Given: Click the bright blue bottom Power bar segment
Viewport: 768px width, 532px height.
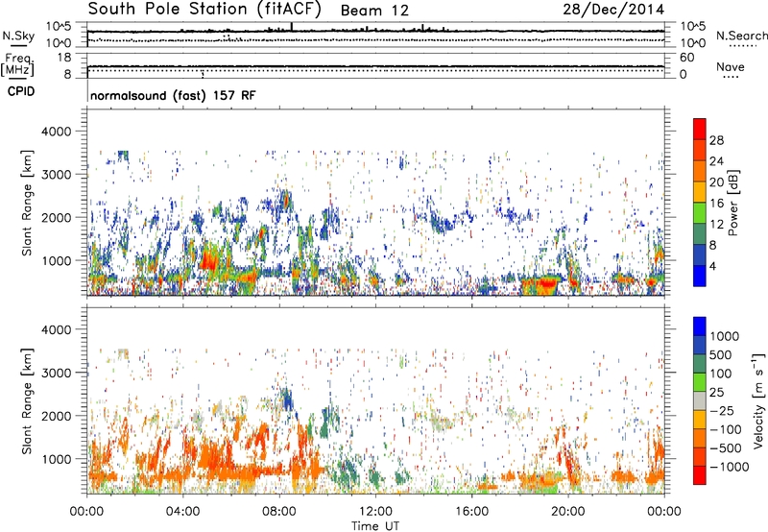Looking at the screenshot, I should 700,276.
